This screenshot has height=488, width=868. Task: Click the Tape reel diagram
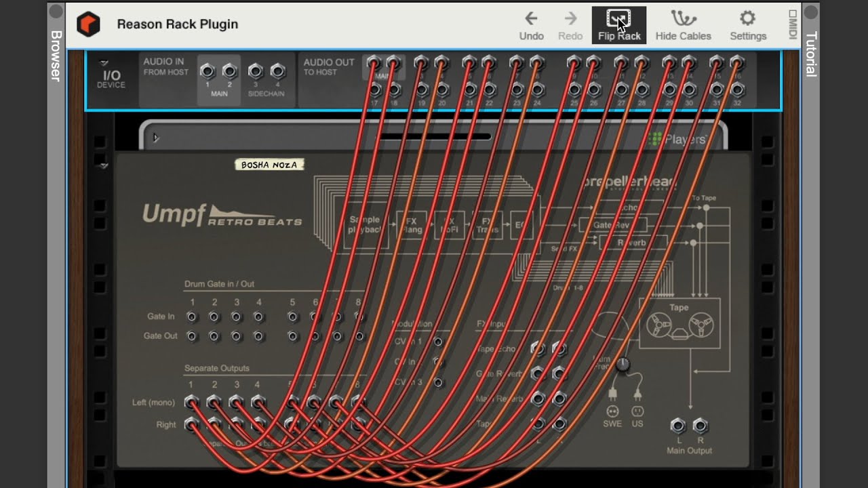click(x=679, y=324)
